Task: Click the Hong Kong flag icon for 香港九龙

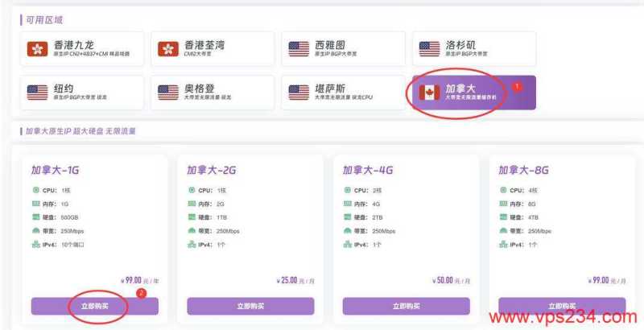Action: tap(38, 49)
